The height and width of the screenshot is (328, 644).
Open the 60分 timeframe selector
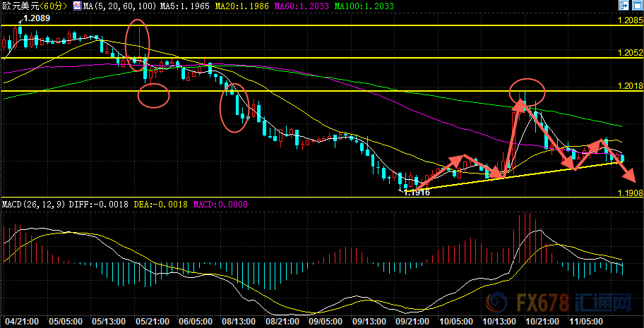(54, 6)
